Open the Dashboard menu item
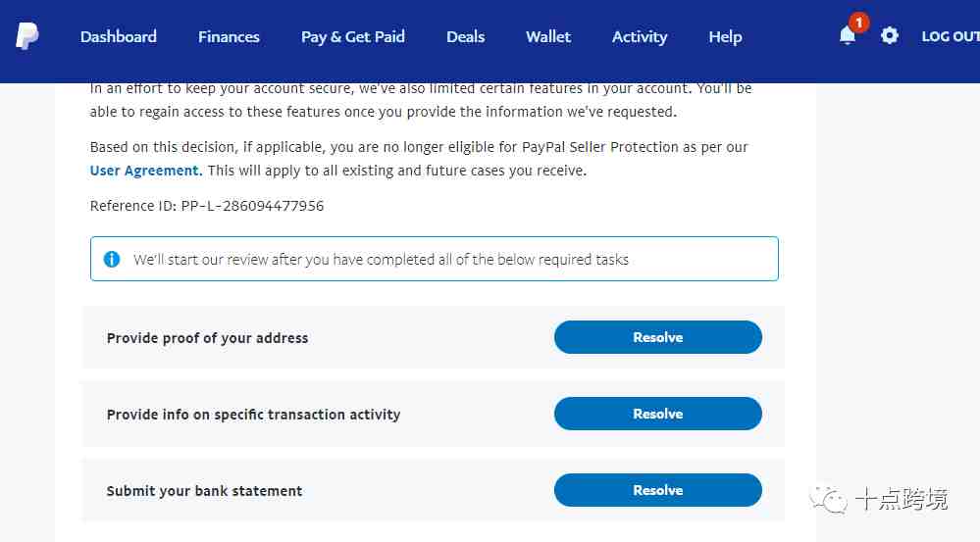The image size is (980, 542). coord(118,37)
